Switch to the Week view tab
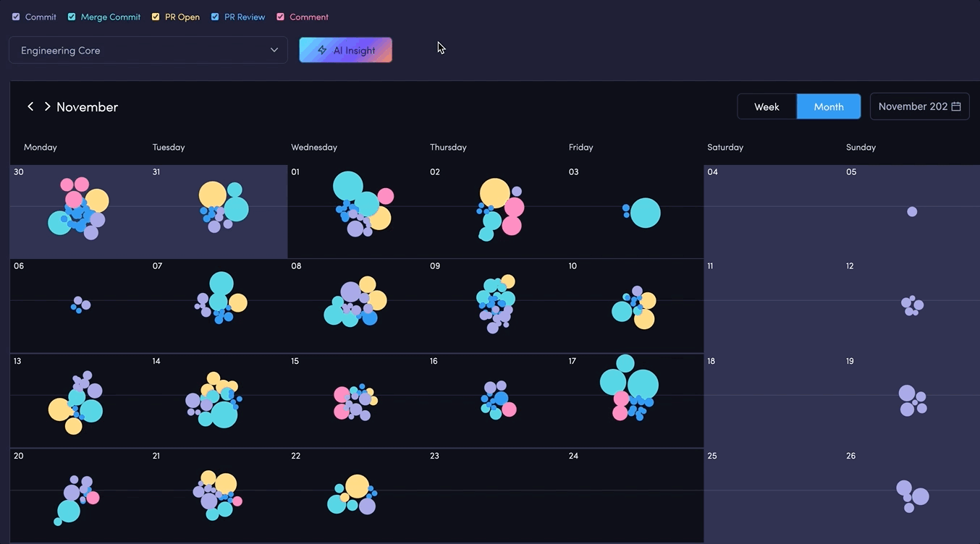 (766, 106)
